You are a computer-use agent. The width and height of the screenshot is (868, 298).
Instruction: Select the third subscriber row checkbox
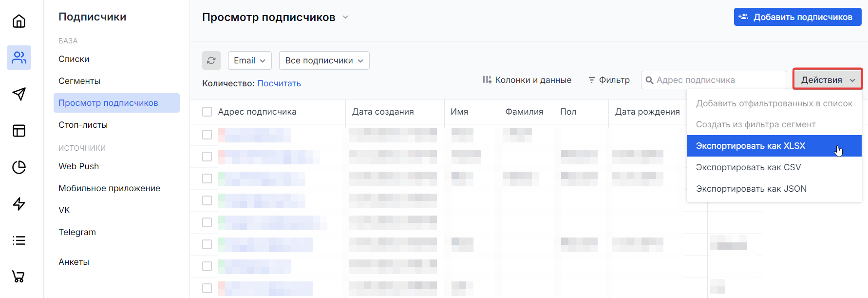tap(207, 179)
